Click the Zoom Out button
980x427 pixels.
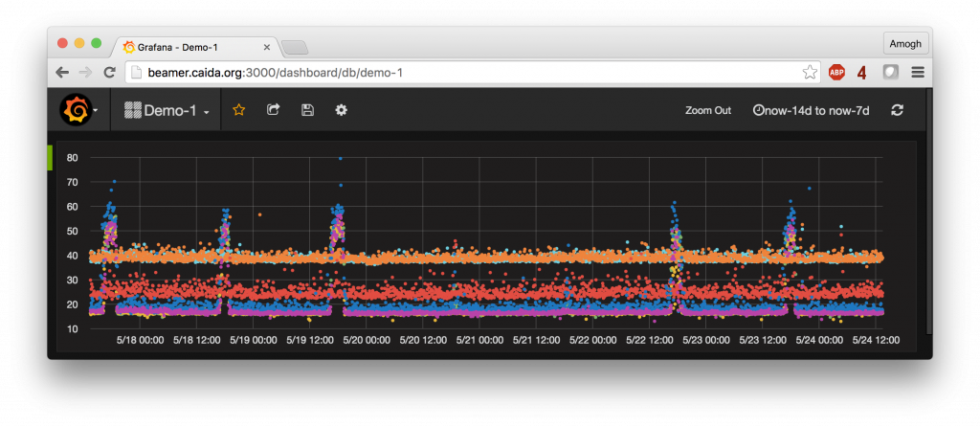coord(708,111)
